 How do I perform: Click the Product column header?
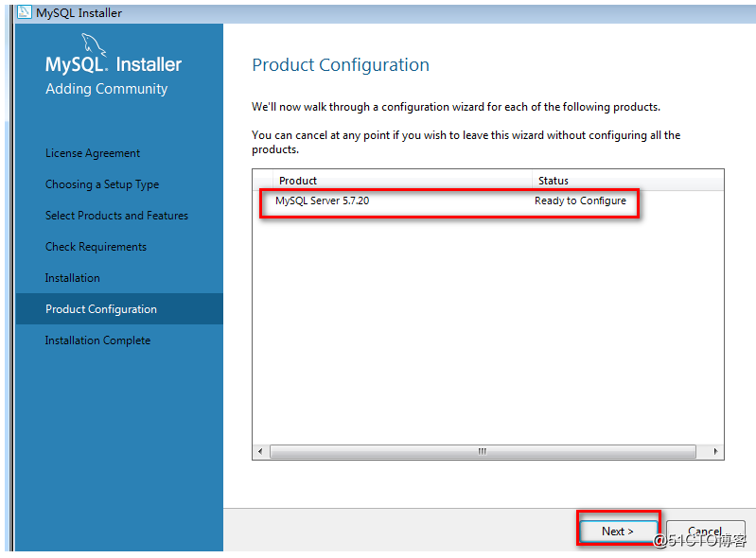click(x=402, y=181)
